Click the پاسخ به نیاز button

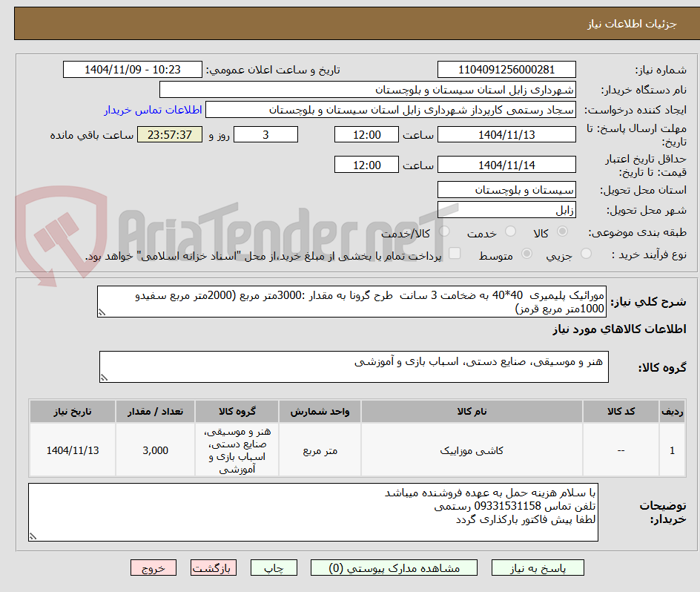538,568
